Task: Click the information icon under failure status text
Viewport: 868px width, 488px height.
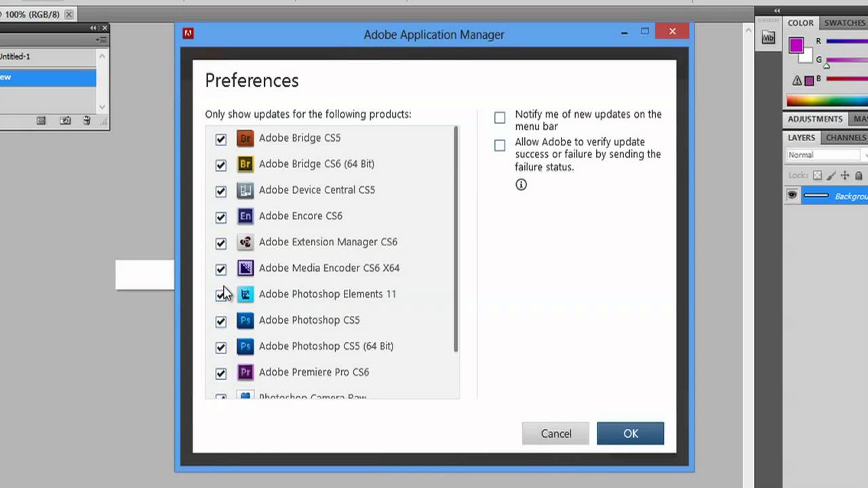Action: pyautogui.click(x=521, y=184)
